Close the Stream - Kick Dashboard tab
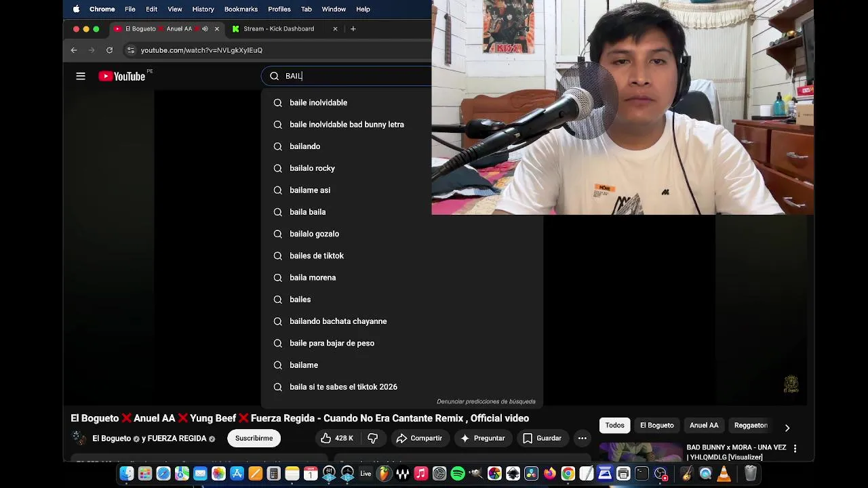Viewport: 868px width, 488px height. click(x=335, y=28)
